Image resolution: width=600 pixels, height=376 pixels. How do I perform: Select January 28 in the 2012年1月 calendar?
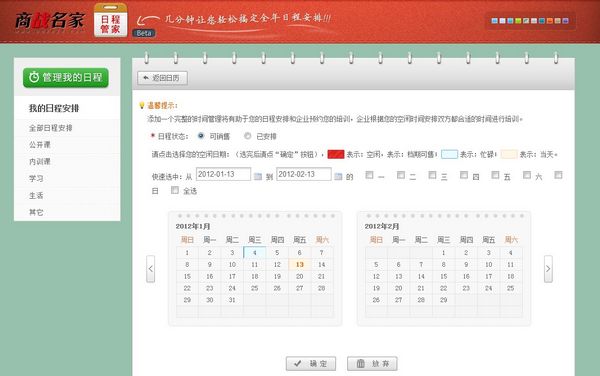(321, 288)
